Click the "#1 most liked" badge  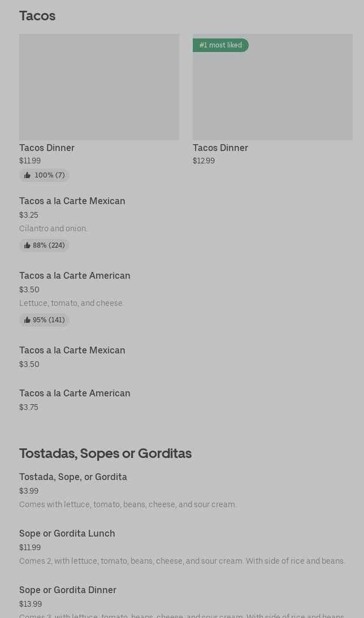click(x=220, y=45)
